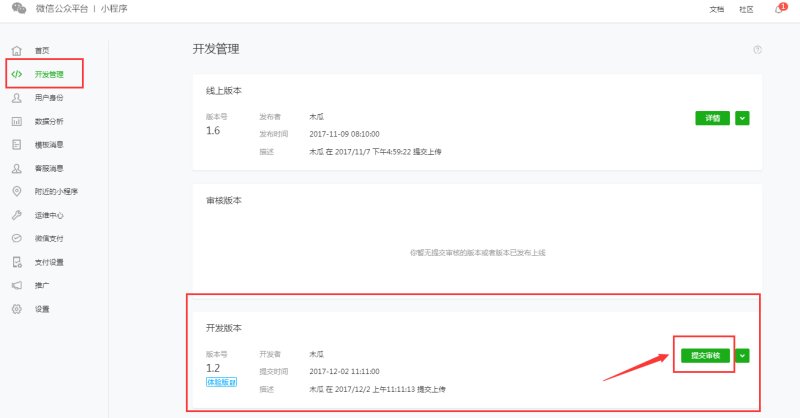
Task: Click the 用户身份 person icon
Action: (x=17, y=98)
